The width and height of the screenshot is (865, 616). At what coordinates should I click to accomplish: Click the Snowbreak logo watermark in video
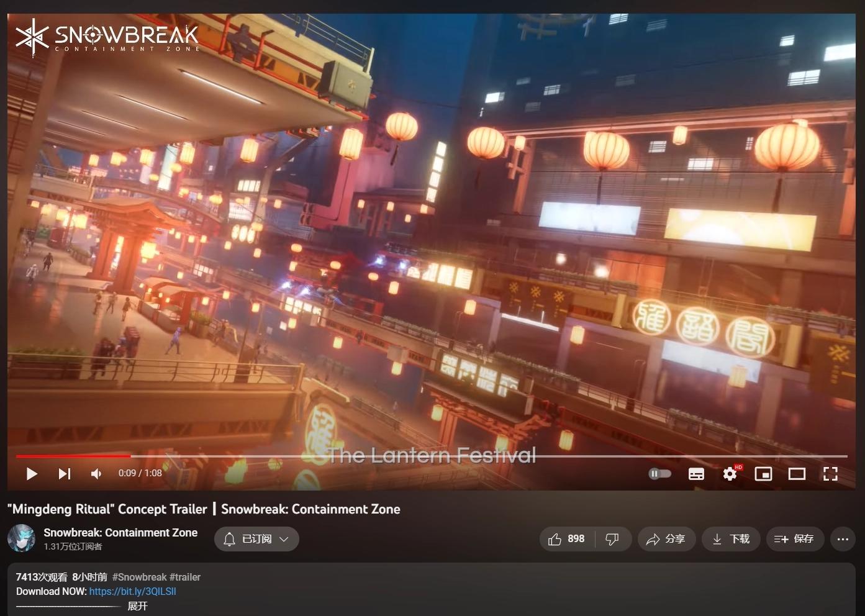coord(107,37)
